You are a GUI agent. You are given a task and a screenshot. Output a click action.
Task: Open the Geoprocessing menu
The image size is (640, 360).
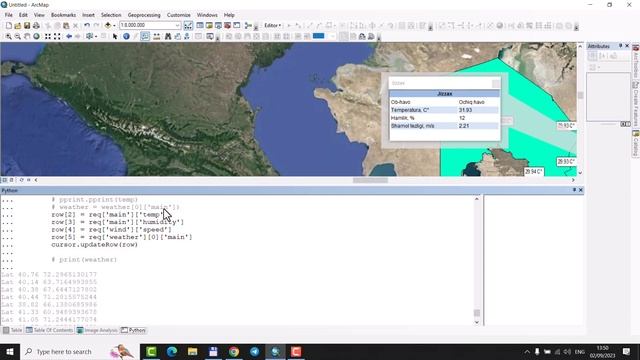pos(144,15)
